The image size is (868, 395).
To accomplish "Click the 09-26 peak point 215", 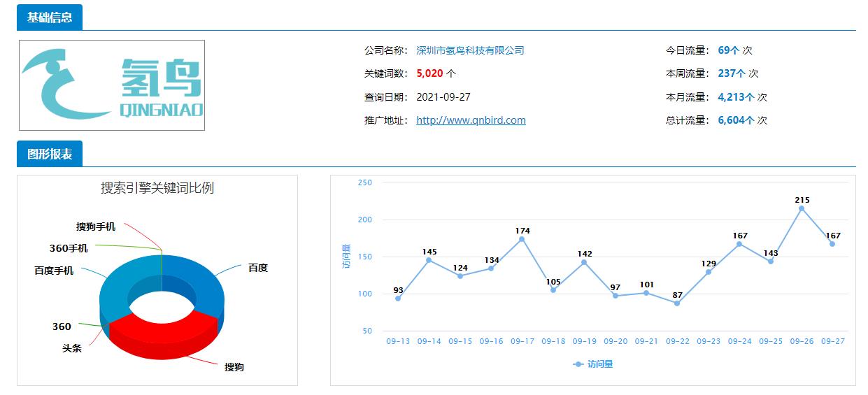I will pyautogui.click(x=802, y=208).
